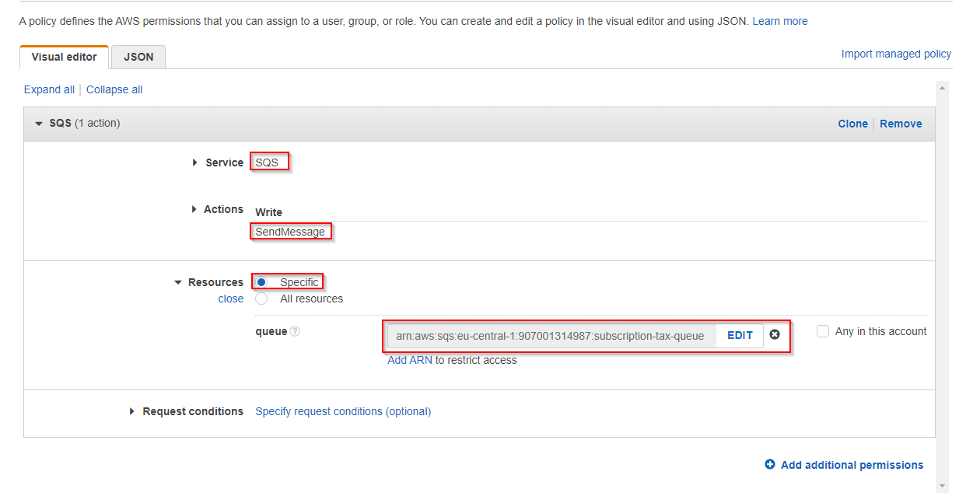980x496 pixels.
Task: Click the plus icon for additional permissions
Action: coord(770,465)
